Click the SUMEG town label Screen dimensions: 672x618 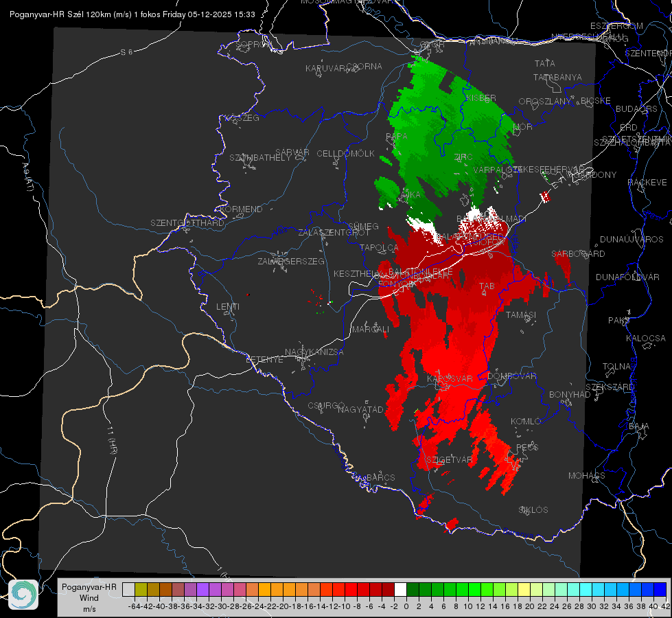click(x=363, y=226)
